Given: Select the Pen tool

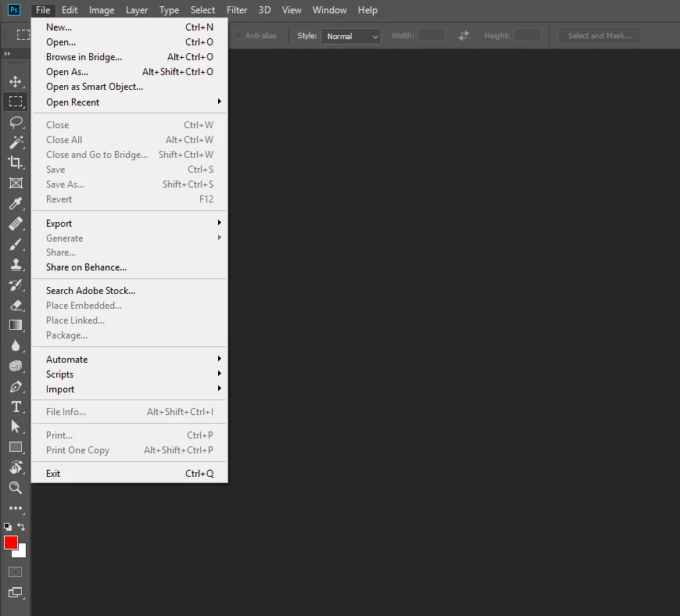Looking at the screenshot, I should [x=16, y=386].
